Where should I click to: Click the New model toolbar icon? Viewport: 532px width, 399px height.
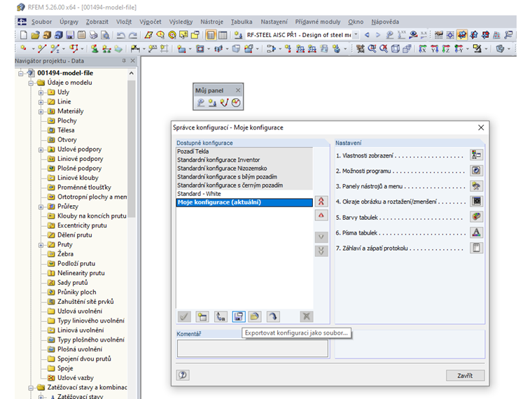point(24,34)
